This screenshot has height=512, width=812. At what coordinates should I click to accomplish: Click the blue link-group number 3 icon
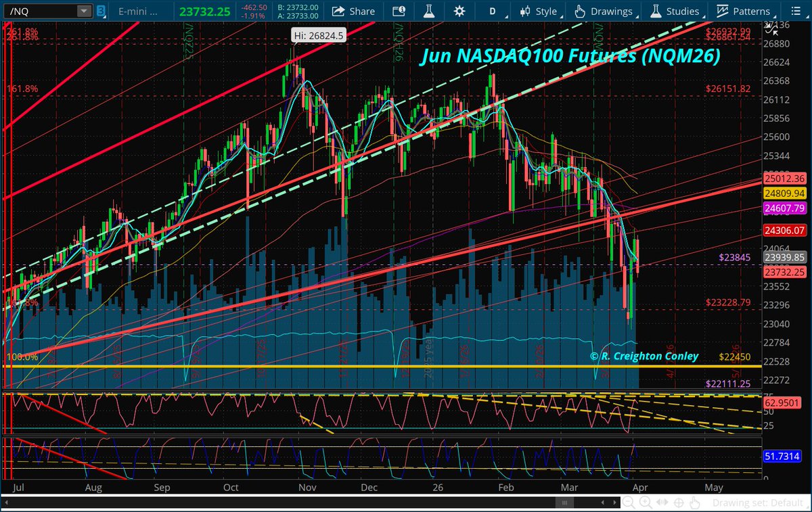[100, 11]
